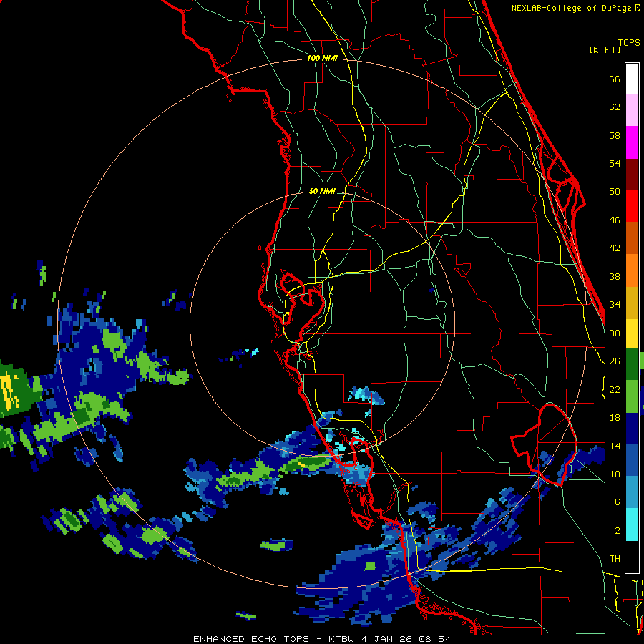
Task: Click the legend value "14"
Action: [x=615, y=446]
